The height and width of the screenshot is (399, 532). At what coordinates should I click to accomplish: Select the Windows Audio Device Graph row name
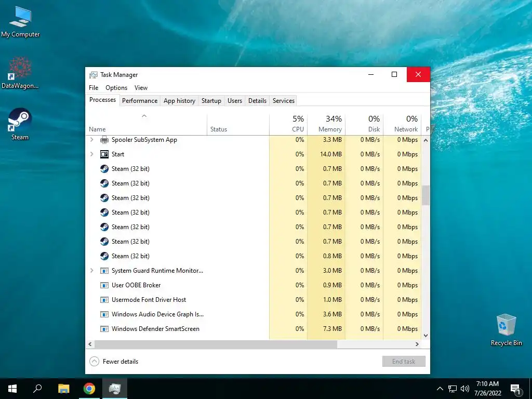click(157, 314)
